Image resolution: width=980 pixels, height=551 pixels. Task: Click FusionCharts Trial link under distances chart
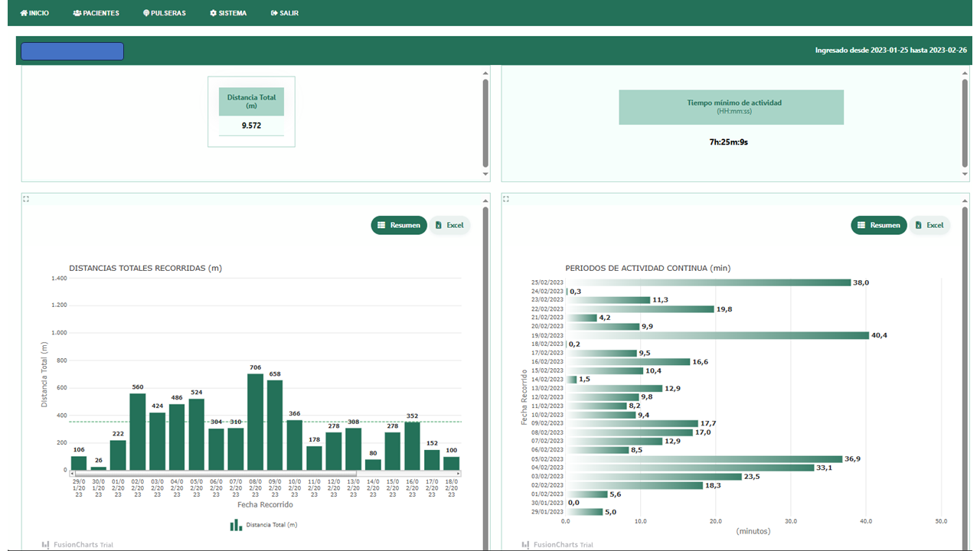point(77,545)
